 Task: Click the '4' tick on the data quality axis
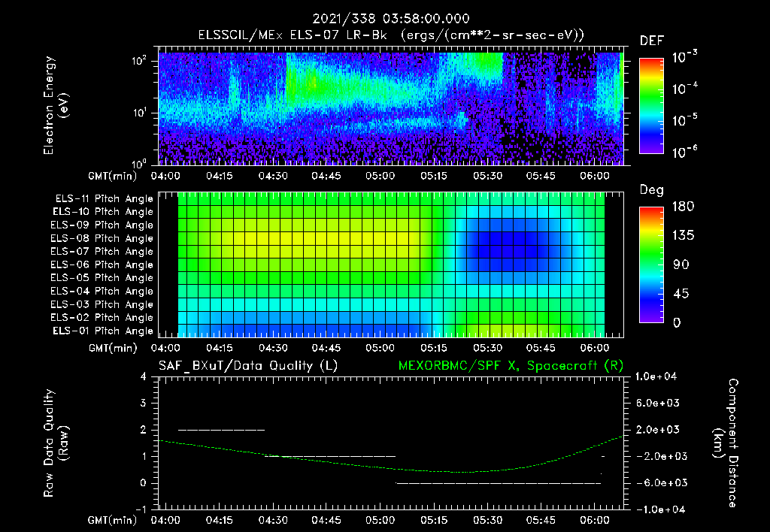pos(144,376)
